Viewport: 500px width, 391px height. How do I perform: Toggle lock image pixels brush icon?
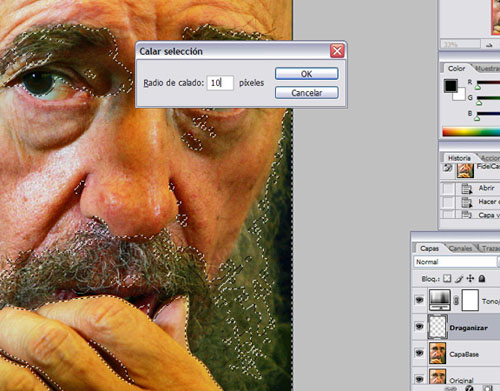(x=459, y=278)
